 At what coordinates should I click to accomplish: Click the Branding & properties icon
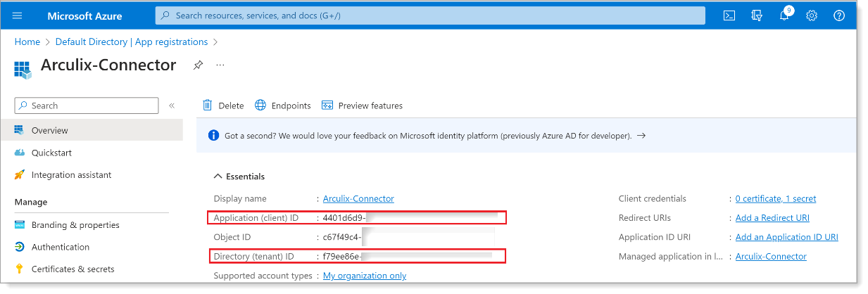point(19,225)
